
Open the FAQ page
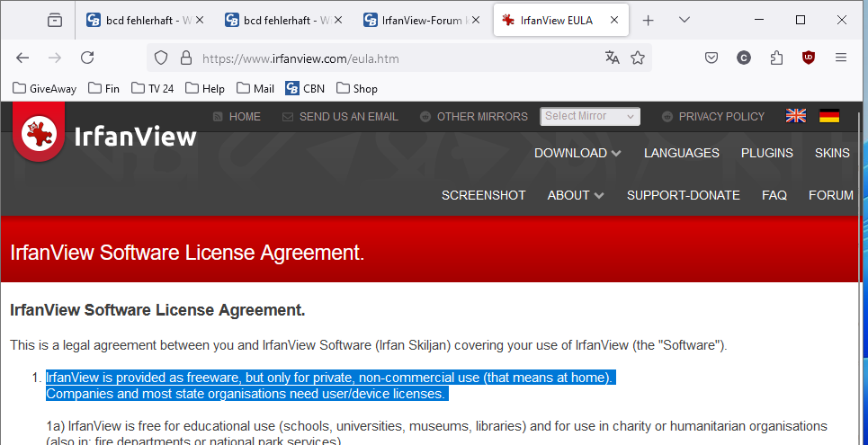click(774, 195)
